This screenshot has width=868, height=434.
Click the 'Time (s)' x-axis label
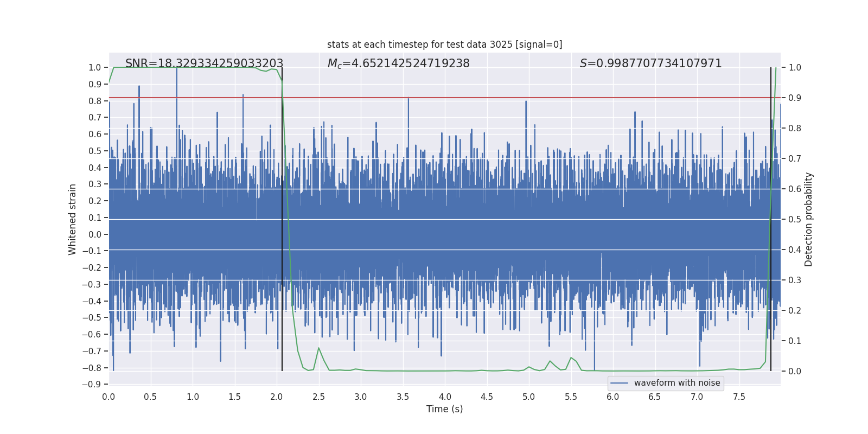(x=444, y=409)
